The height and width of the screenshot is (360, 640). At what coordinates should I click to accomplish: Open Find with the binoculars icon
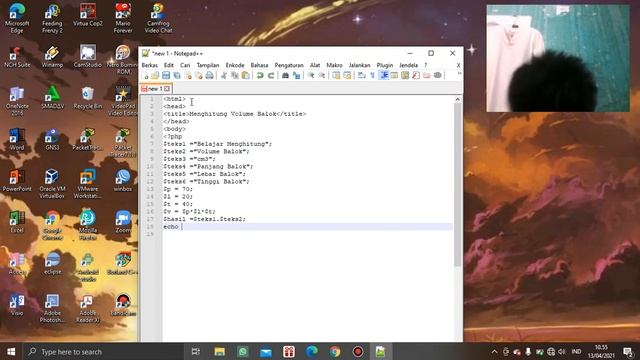(x=285, y=76)
